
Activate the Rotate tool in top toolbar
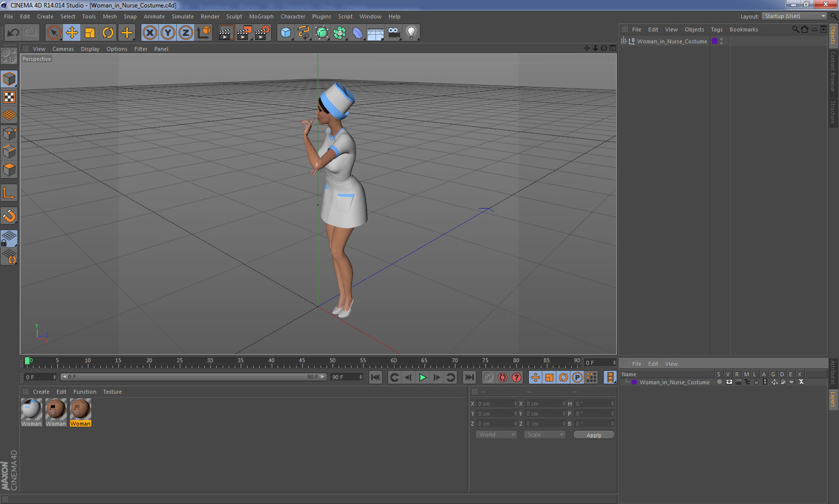pyautogui.click(x=108, y=33)
